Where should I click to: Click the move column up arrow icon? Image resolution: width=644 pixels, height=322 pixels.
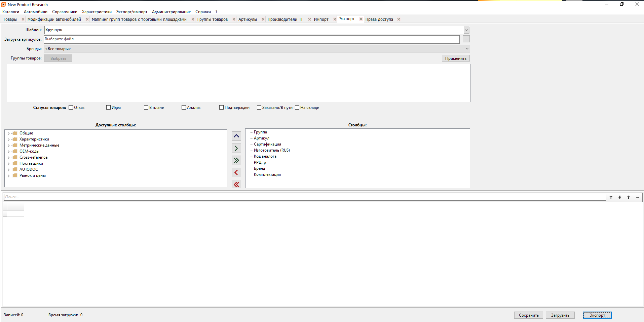pos(236,136)
